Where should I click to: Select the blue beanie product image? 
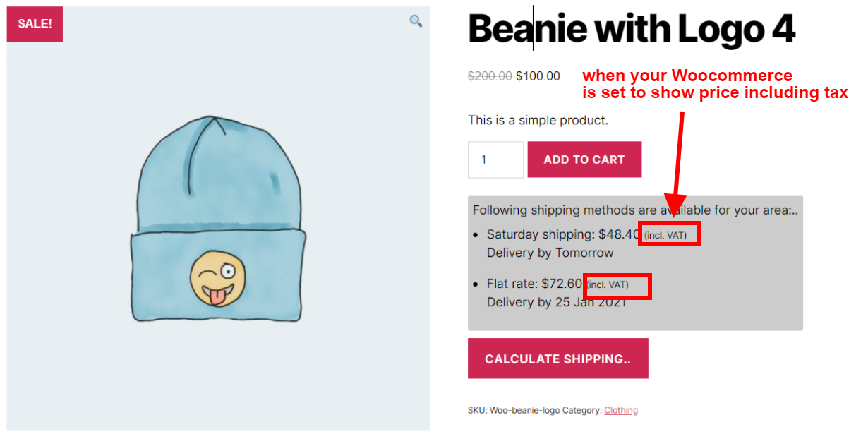click(219, 217)
